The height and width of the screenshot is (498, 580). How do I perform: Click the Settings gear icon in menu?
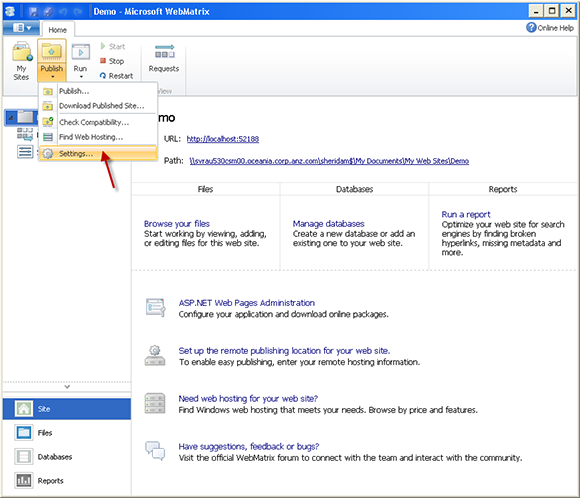[48, 154]
